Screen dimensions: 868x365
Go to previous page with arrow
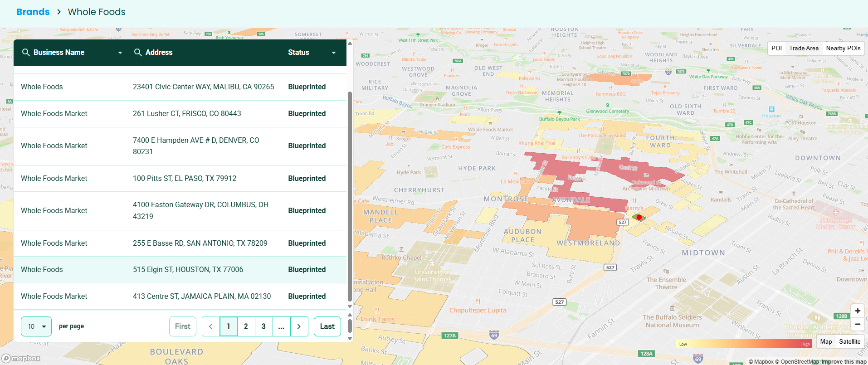pyautogui.click(x=210, y=326)
